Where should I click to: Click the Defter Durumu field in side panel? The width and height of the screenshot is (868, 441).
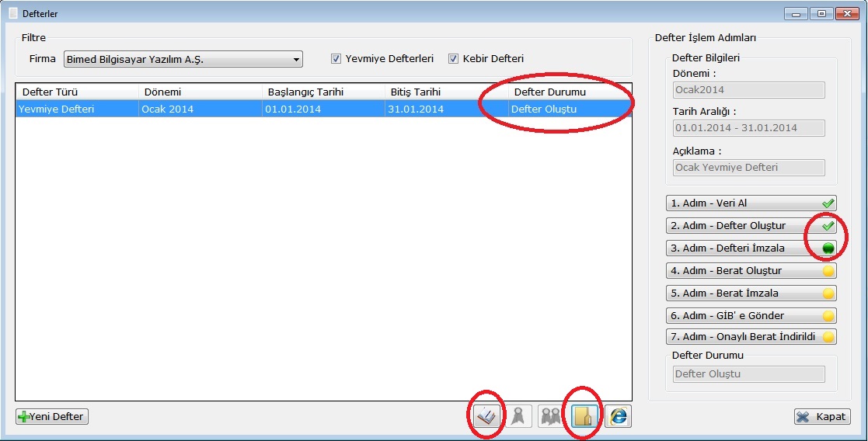pos(749,374)
